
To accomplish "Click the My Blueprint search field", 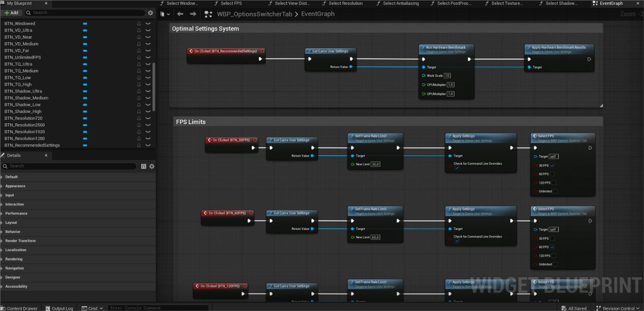I will [x=85, y=13].
